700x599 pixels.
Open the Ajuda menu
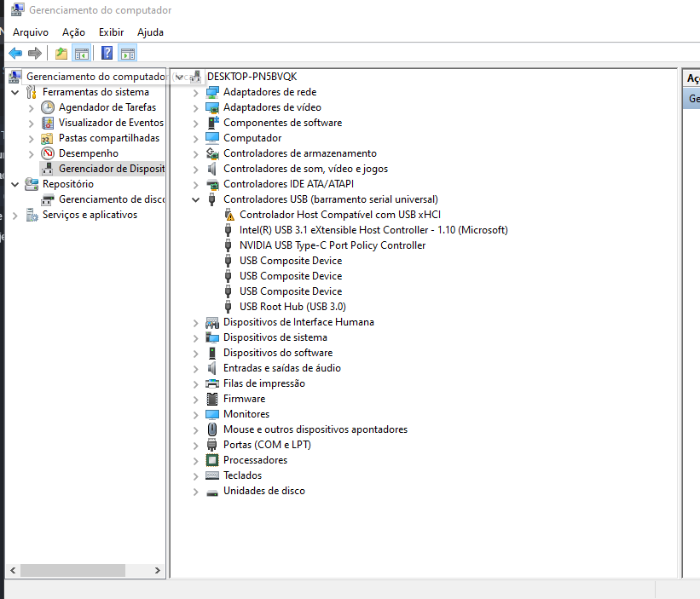[x=150, y=32]
